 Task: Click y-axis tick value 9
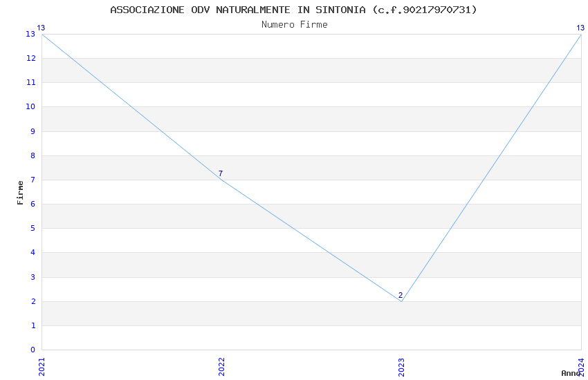33,131
